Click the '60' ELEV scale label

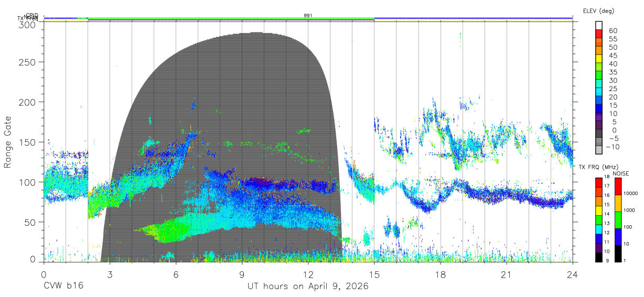(x=612, y=30)
